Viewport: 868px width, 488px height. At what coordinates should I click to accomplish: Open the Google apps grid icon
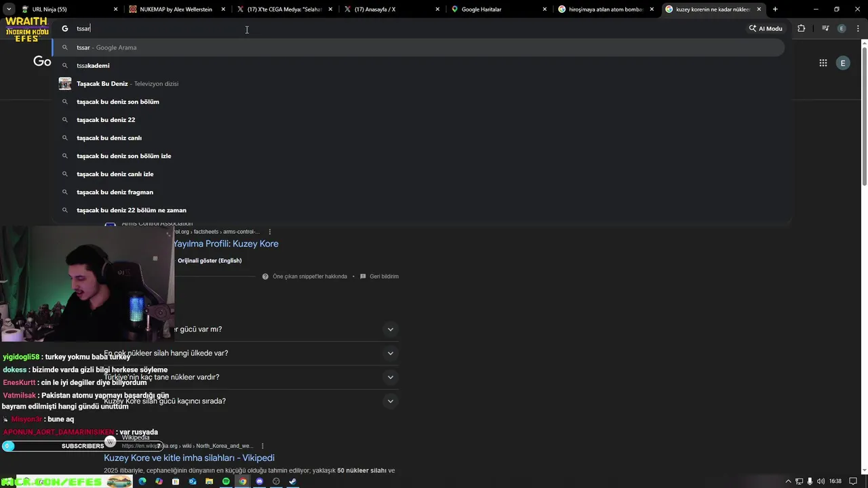point(823,63)
